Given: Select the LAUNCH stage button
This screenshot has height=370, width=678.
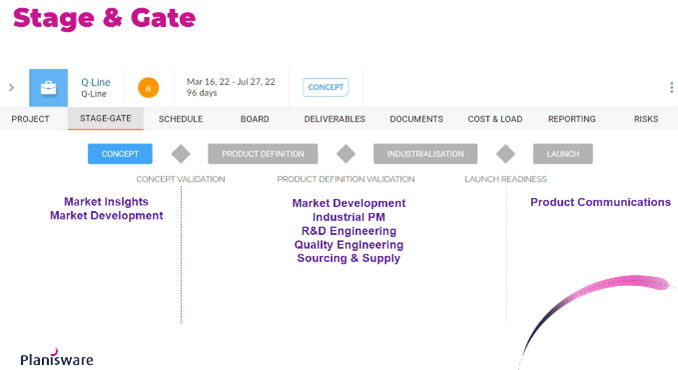Looking at the screenshot, I should tap(563, 154).
